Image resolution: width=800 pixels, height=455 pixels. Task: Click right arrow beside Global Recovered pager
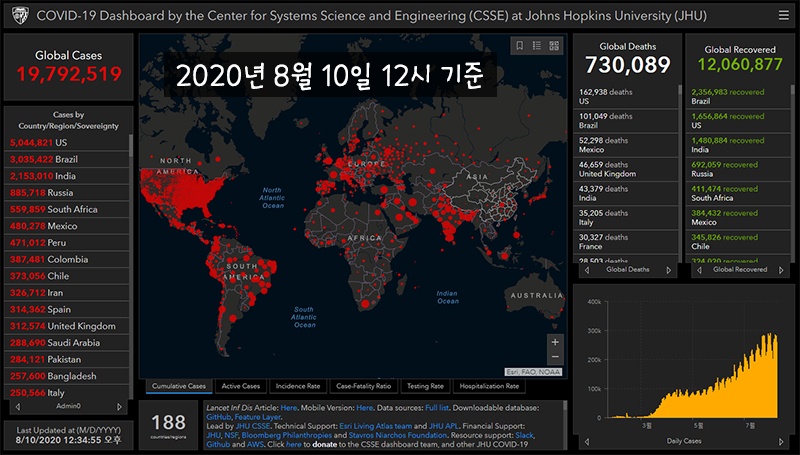[781, 270]
